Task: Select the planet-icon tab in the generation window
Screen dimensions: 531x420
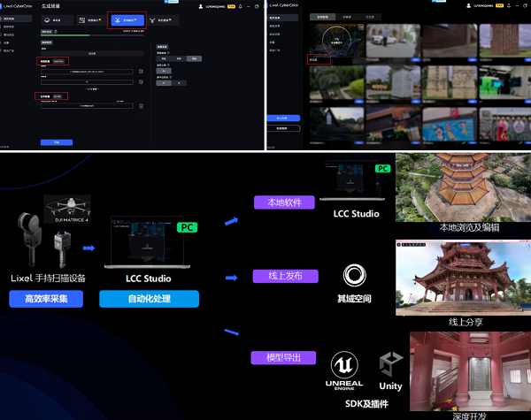Action: [x=57, y=20]
